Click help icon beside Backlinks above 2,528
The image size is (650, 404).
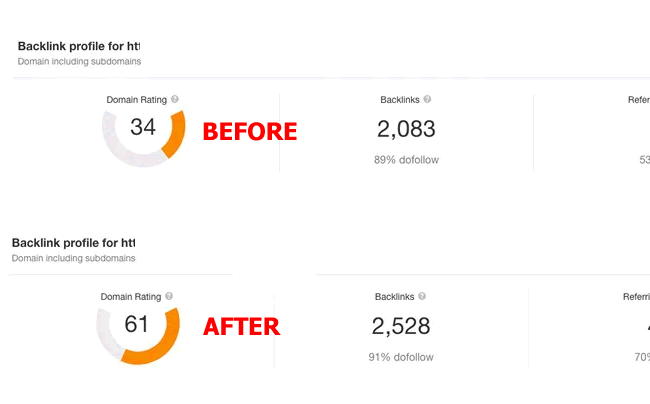(x=422, y=297)
